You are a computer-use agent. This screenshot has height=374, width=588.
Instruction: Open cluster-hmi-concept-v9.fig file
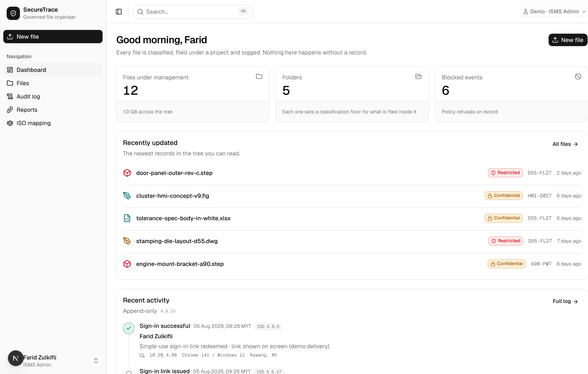click(x=173, y=196)
